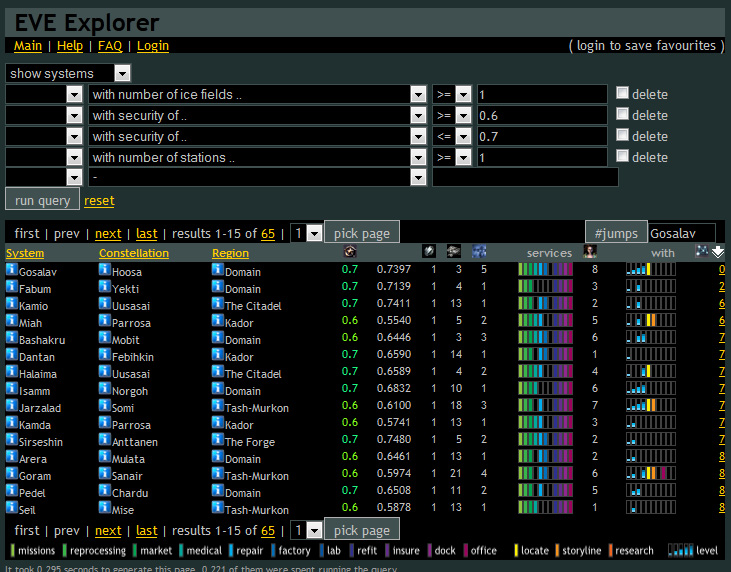
Task: Click the ice field column header icon
Action: coord(429,252)
